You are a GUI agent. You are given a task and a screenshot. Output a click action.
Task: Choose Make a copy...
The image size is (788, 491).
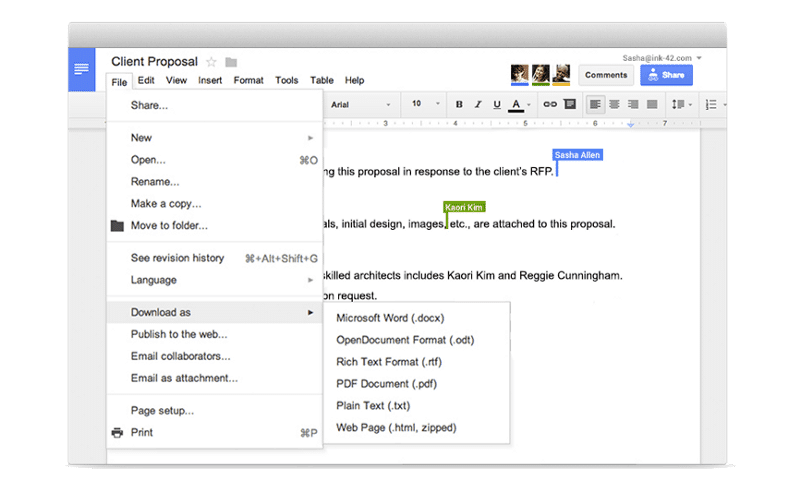click(215, 204)
